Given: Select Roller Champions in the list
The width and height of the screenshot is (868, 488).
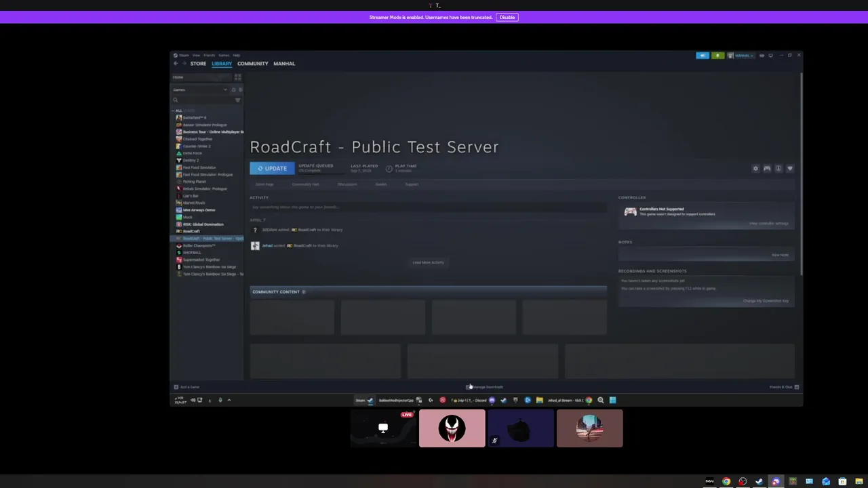Looking at the screenshot, I should tap(199, 245).
